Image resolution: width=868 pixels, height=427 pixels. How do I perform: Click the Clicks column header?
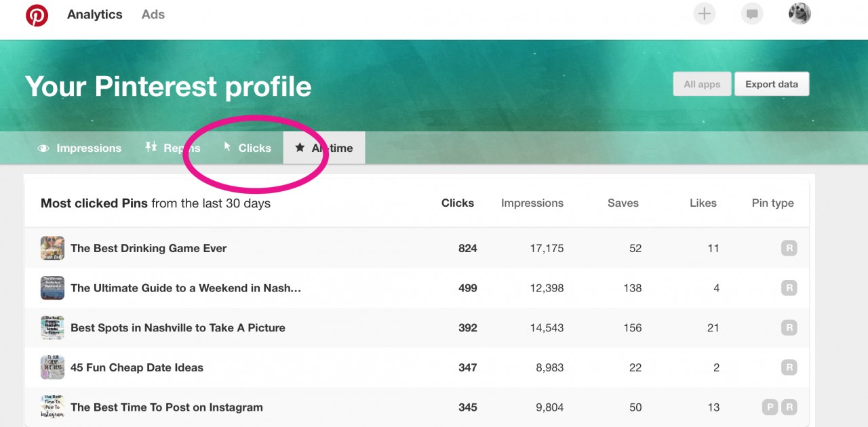tap(458, 203)
